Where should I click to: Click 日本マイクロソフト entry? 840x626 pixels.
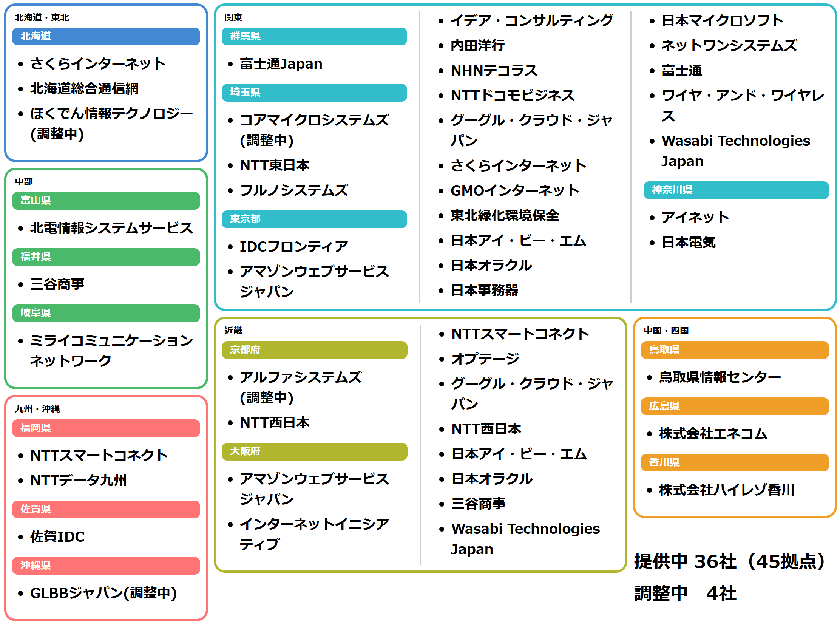click(722, 20)
